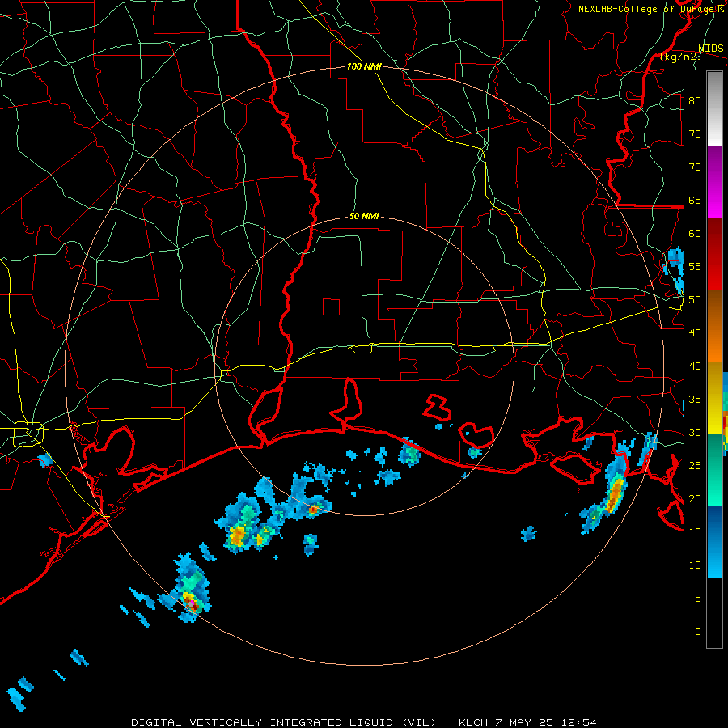This screenshot has width=728, height=728.
Task: Click the magenta-core storm cell on the 100 NMI ring
Action: click(191, 602)
